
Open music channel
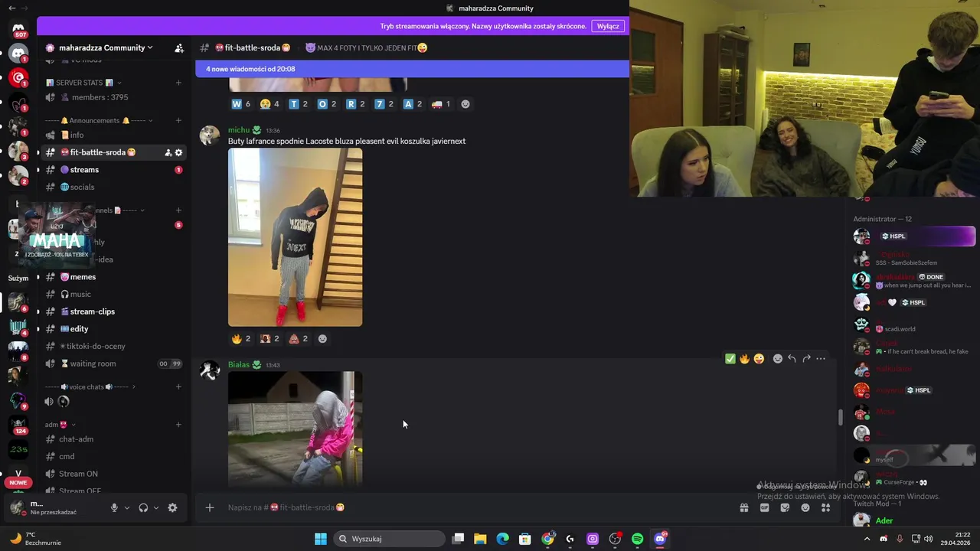pos(113,294)
